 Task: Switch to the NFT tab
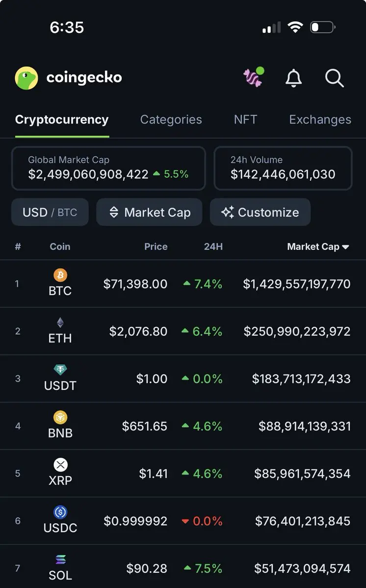[x=245, y=120]
